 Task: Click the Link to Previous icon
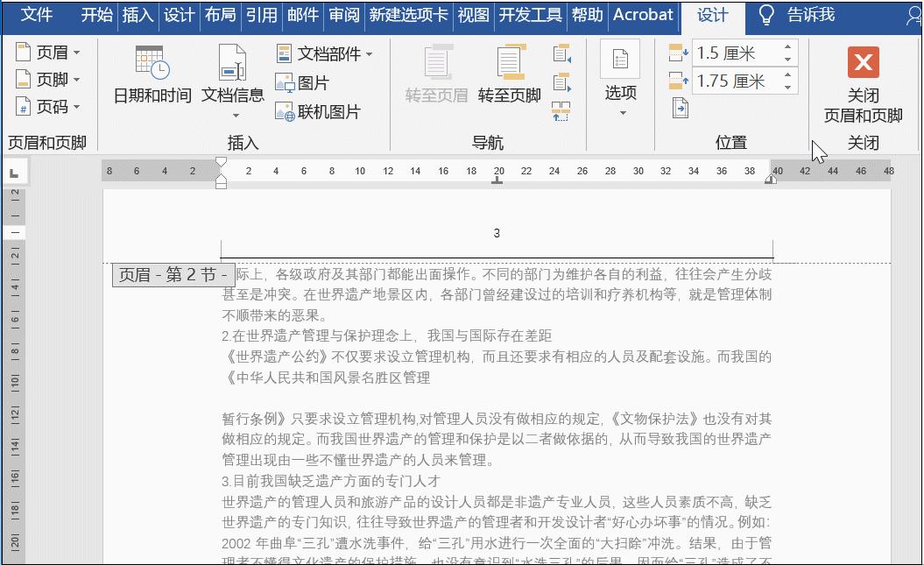(560, 109)
